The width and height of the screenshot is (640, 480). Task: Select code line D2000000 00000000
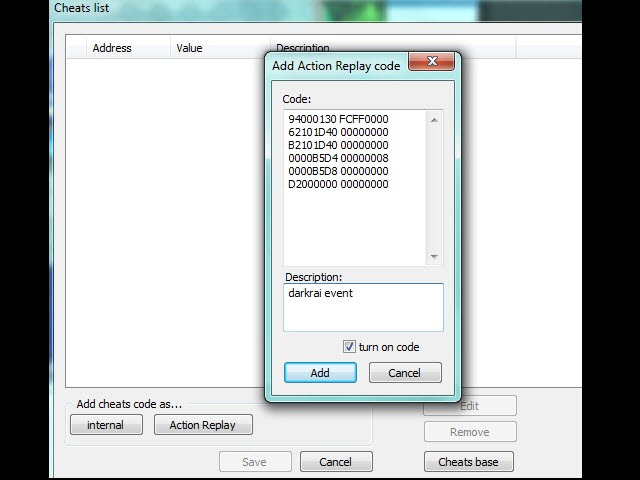click(338, 184)
